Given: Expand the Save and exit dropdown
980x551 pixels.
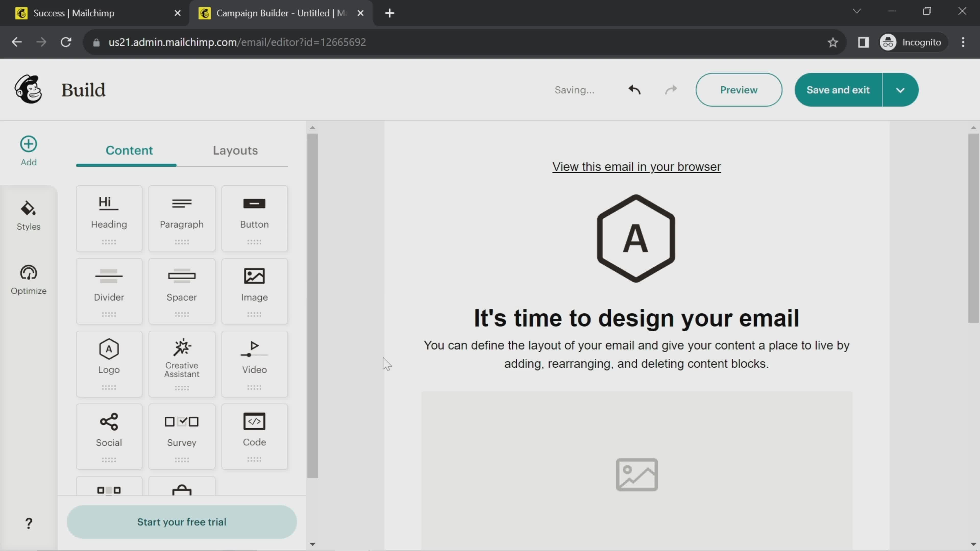Looking at the screenshot, I should point(901,90).
